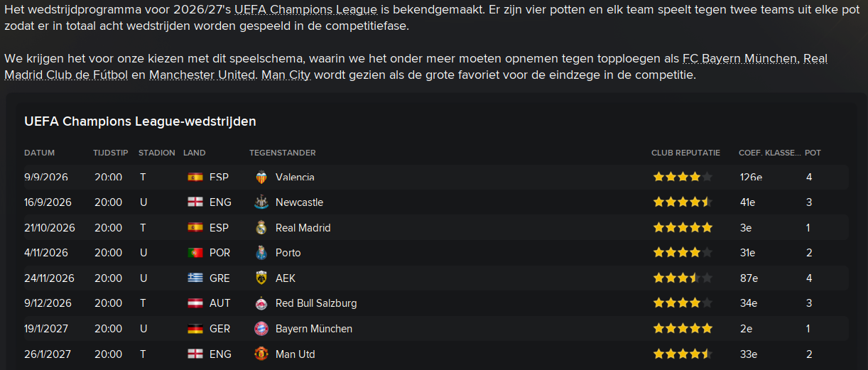Open the UEFA Champions League link

[305, 9]
